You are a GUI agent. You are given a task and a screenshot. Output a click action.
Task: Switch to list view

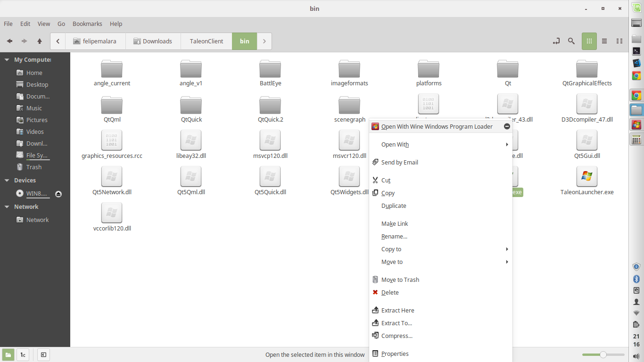[604, 41]
